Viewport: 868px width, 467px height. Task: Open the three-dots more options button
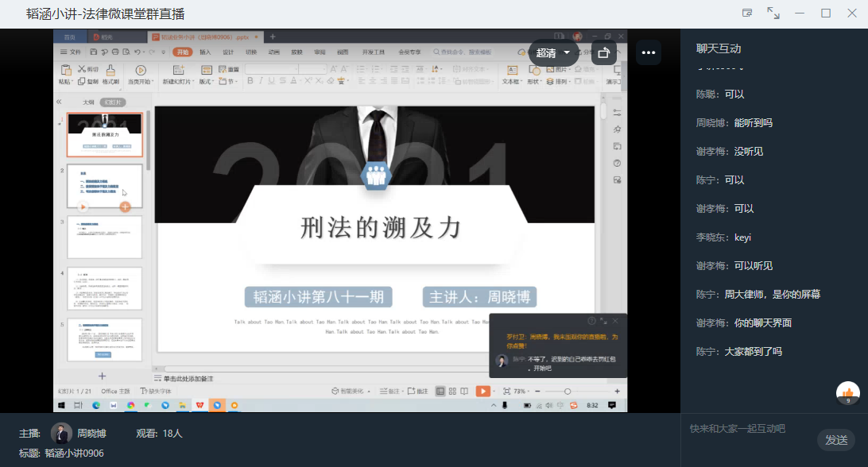(649, 52)
